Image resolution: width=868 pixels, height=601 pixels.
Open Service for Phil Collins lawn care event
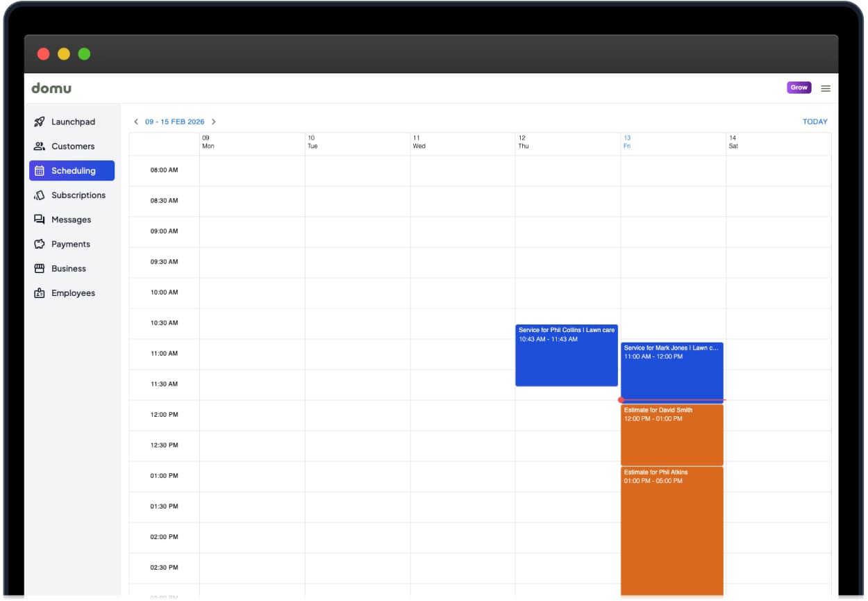click(566, 355)
